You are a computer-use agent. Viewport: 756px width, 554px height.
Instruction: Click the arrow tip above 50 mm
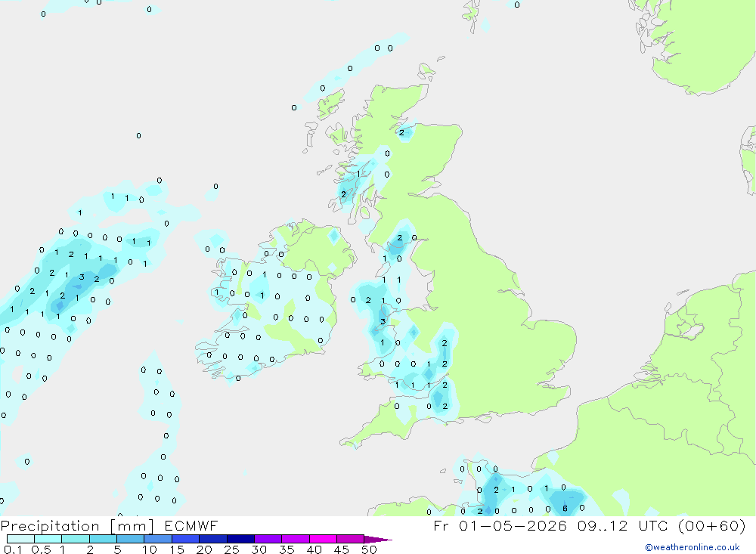click(378, 539)
